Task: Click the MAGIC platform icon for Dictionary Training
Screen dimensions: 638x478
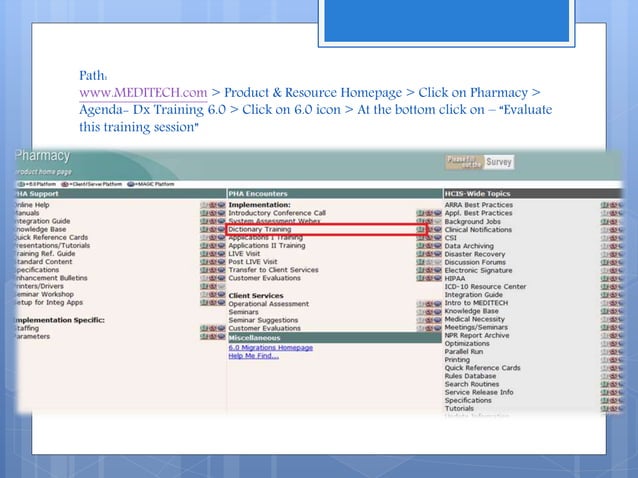Action: (x=437, y=229)
